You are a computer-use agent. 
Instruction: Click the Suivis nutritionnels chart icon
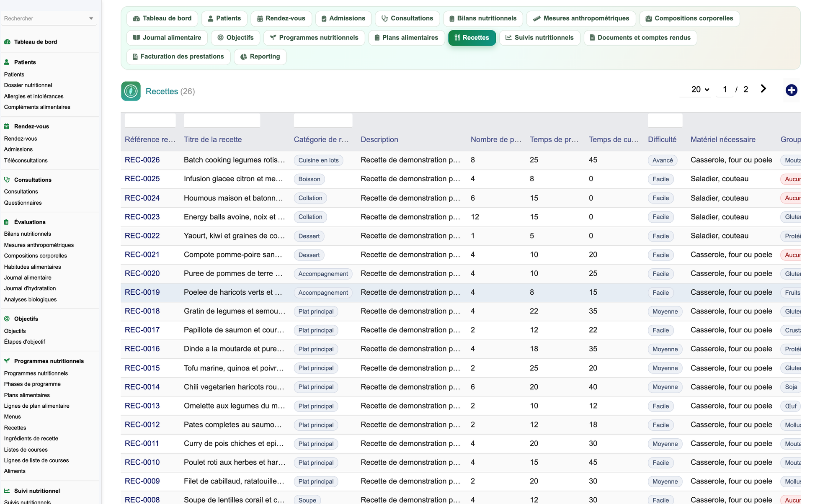point(508,38)
